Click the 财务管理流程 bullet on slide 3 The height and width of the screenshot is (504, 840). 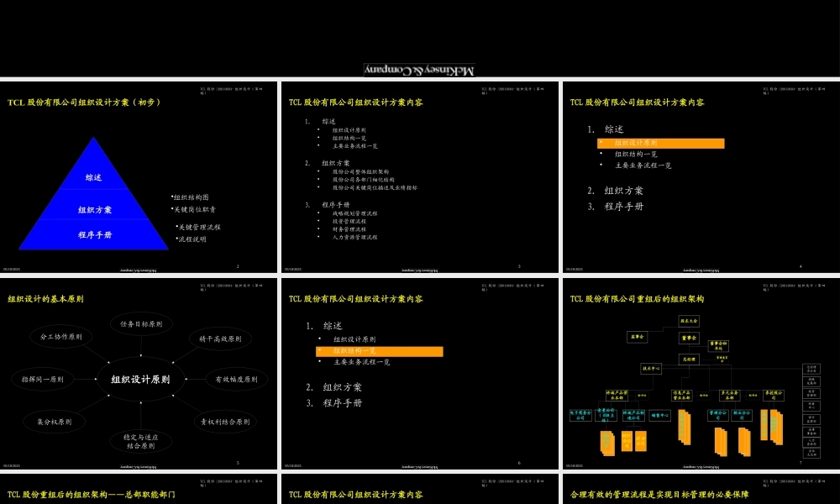(x=349, y=229)
